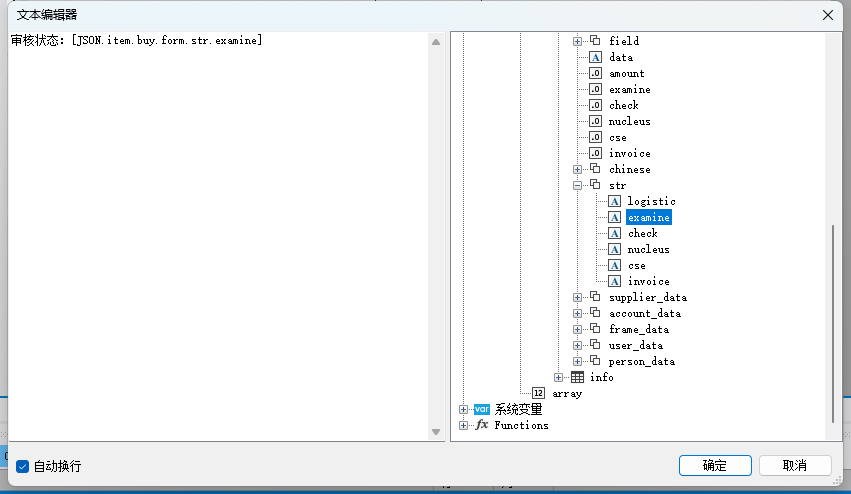Close the 文本编辑器 dialog

(x=827, y=15)
